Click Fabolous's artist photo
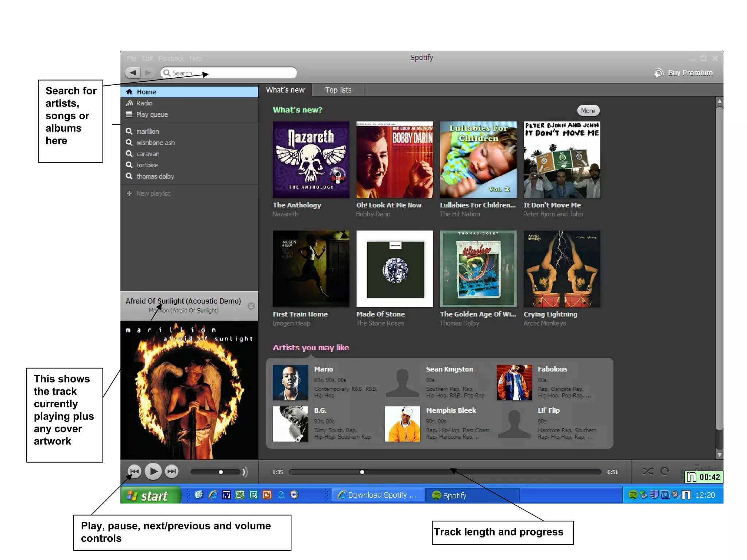747x560 pixels. (514, 383)
